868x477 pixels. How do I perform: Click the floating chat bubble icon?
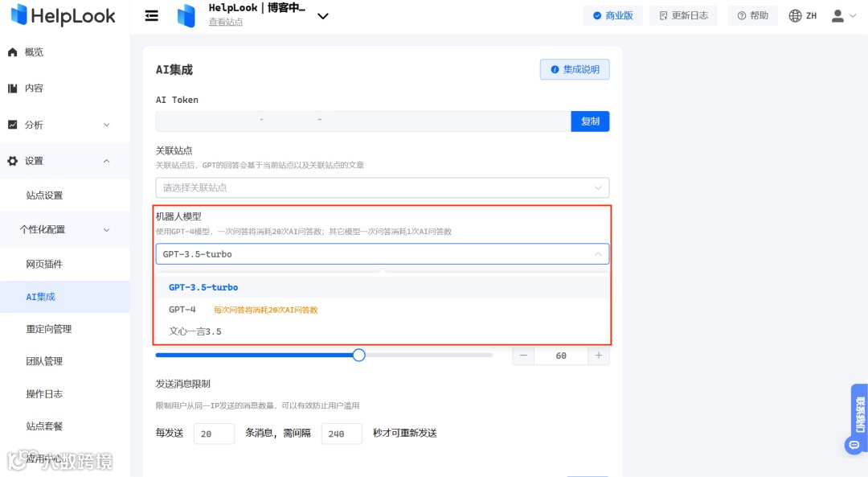(x=854, y=445)
